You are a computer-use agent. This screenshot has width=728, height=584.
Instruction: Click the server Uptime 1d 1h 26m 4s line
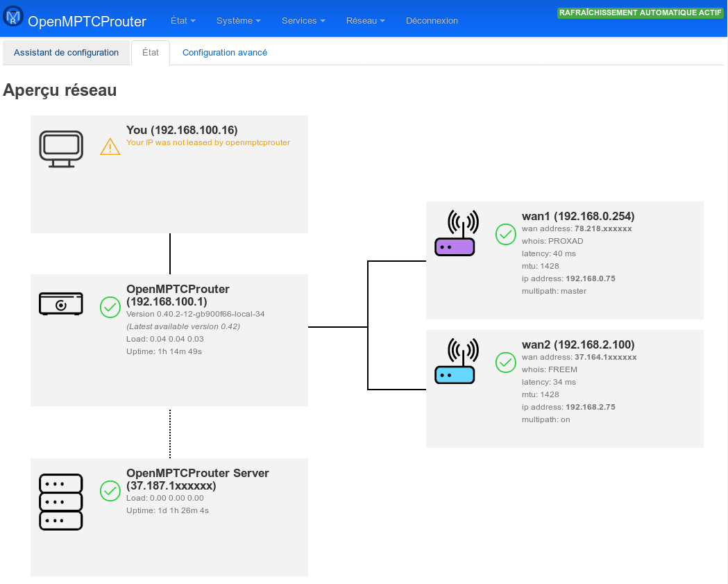pos(168,510)
